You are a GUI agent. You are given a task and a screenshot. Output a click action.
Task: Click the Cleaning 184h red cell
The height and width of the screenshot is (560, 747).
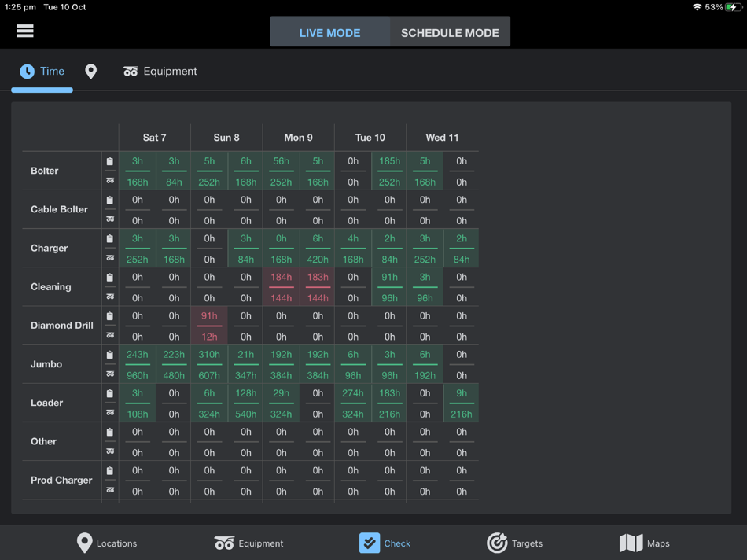(x=281, y=277)
